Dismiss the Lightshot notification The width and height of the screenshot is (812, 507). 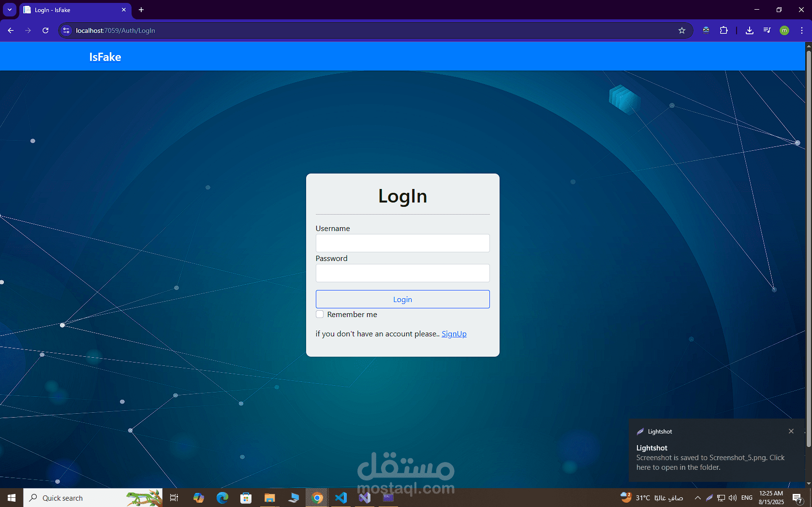(791, 431)
